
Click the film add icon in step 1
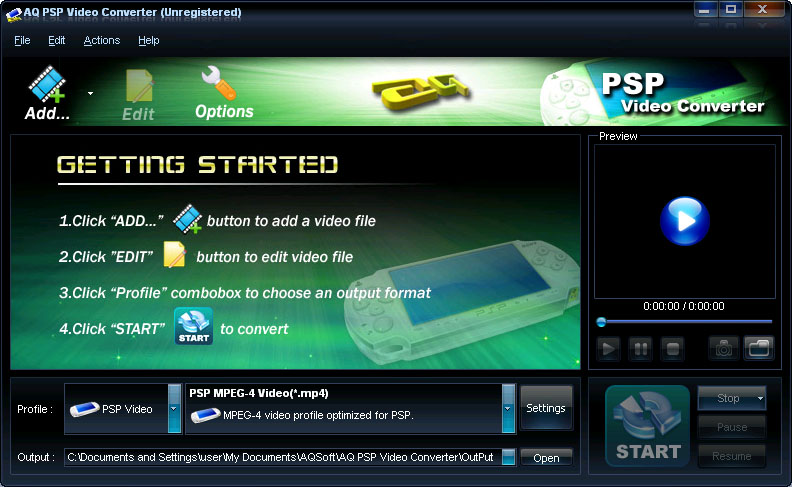187,219
